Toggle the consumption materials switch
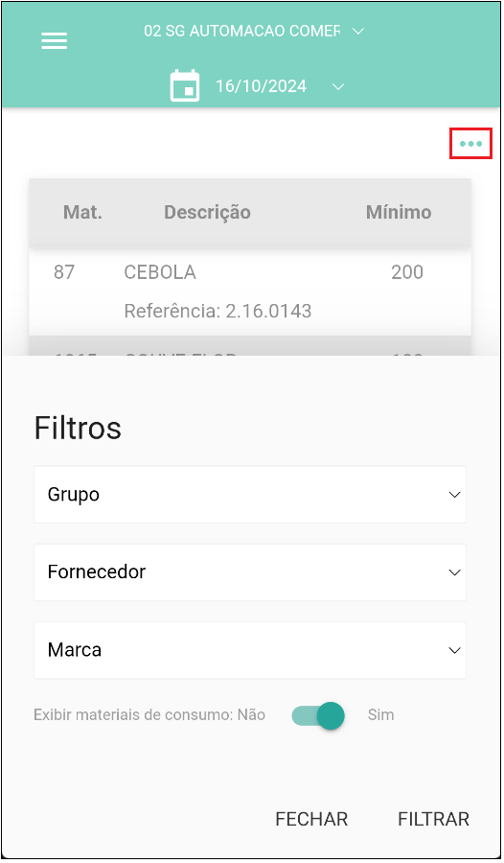The width and height of the screenshot is (504, 863). pyautogui.click(x=318, y=715)
